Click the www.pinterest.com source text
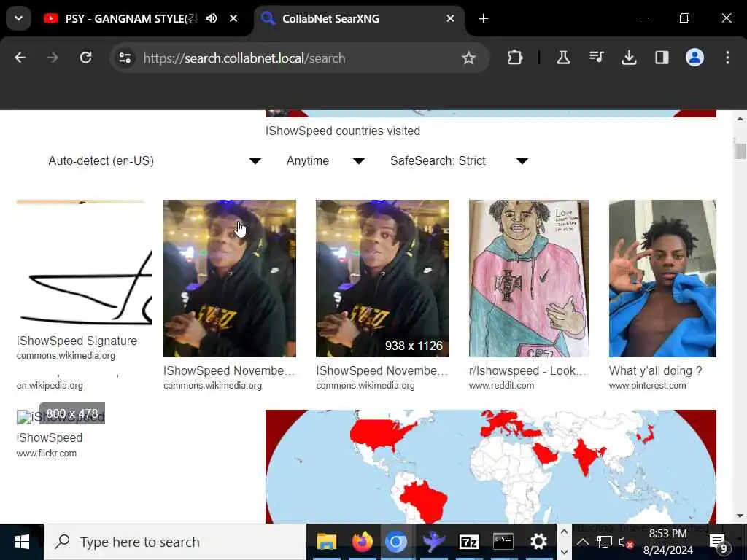 648,385
